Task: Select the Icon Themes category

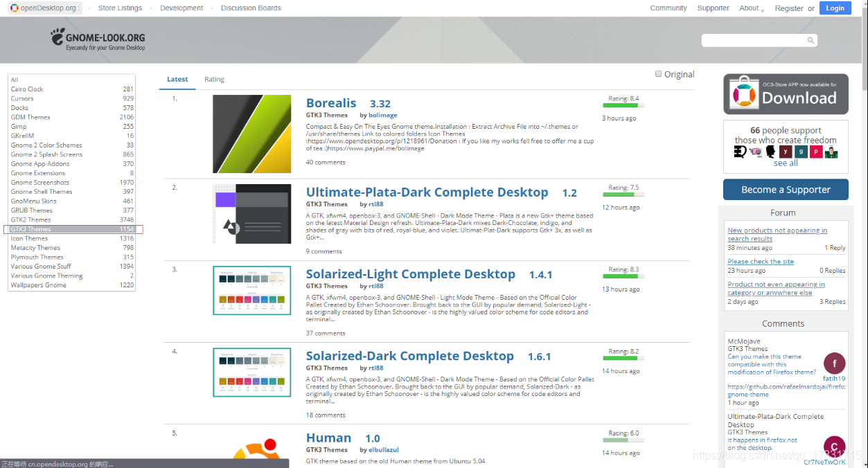Action: click(x=72, y=238)
